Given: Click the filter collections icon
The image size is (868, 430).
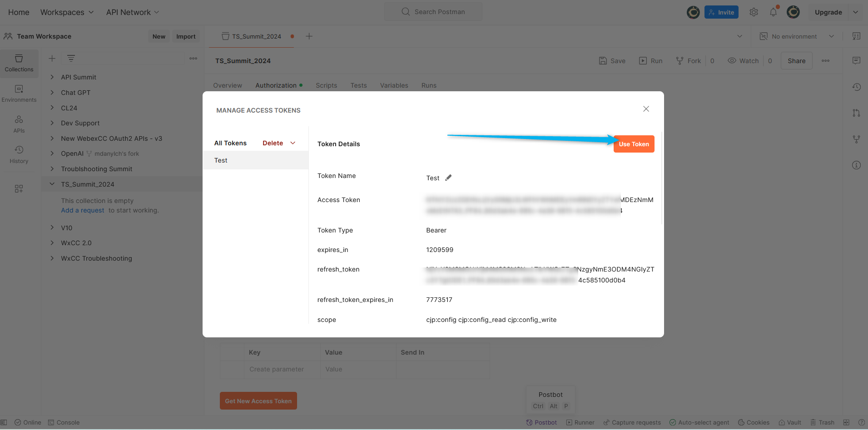Looking at the screenshot, I should pos(71,58).
